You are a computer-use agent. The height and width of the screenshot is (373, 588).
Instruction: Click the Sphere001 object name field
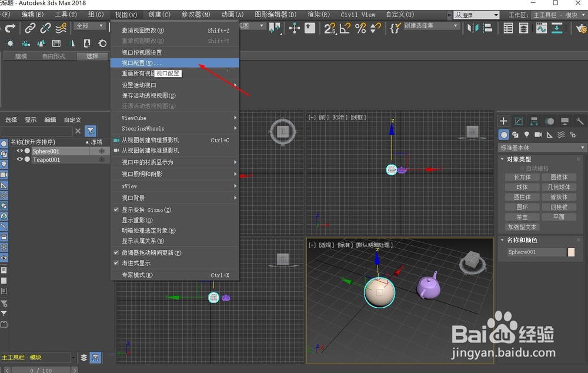[536, 252]
